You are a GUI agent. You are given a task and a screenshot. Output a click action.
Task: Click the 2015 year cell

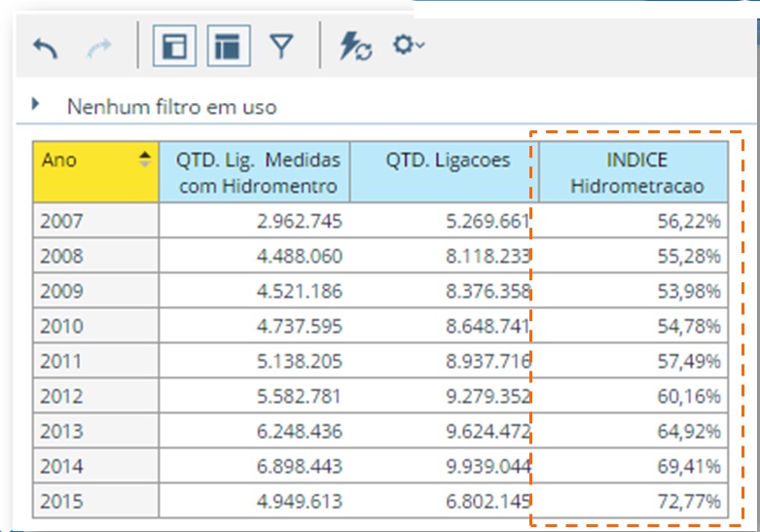pos(95,502)
